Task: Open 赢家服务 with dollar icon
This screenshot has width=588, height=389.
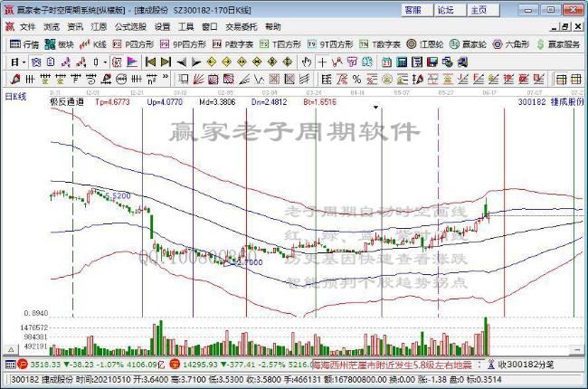Action: tap(559, 44)
